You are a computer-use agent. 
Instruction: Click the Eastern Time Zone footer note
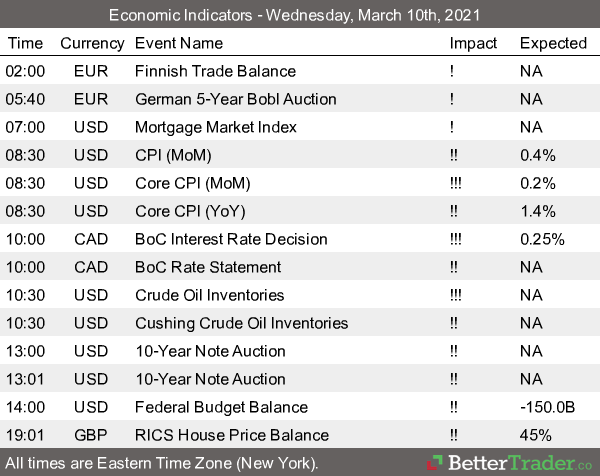pos(161,463)
